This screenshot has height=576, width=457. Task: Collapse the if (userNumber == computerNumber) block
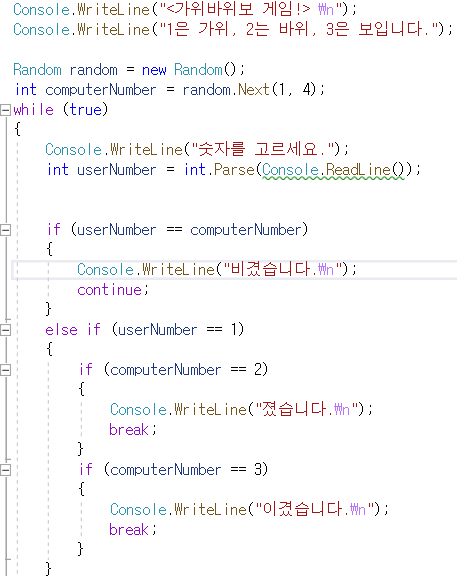point(5,230)
